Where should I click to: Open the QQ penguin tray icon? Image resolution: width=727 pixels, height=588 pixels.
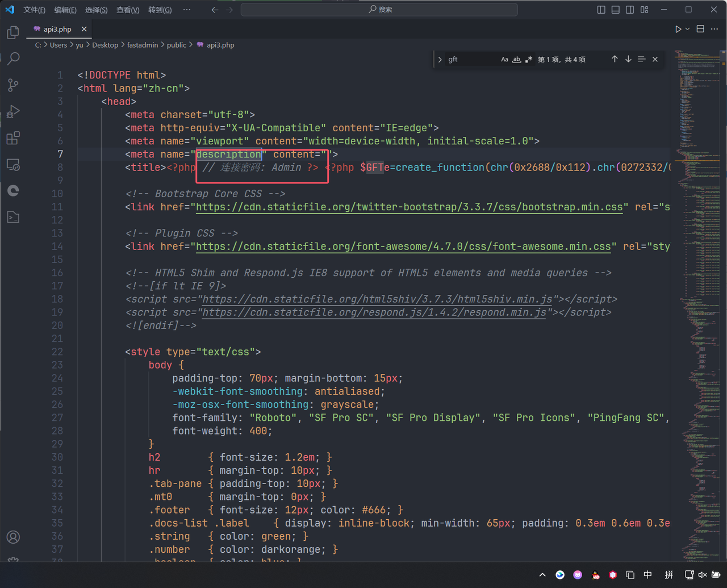(595, 575)
